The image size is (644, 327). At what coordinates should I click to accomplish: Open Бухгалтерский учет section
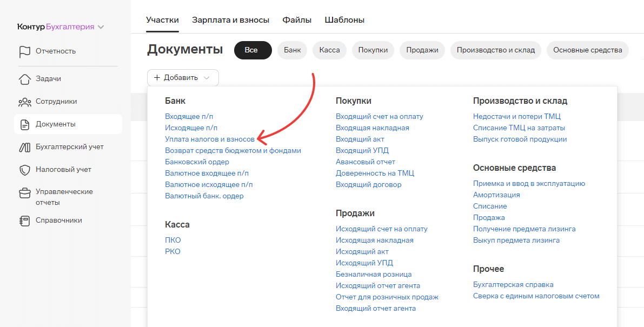(70, 147)
